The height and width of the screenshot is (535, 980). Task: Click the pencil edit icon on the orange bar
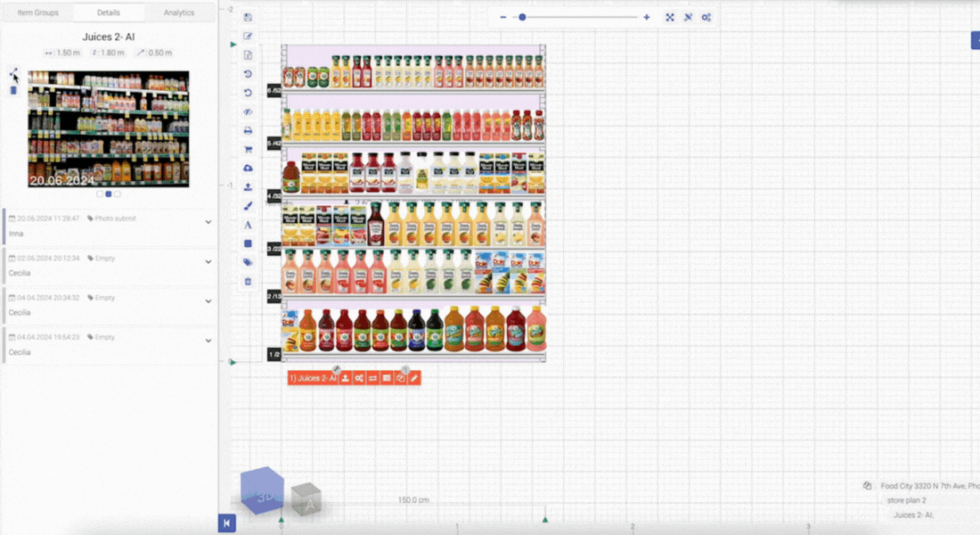click(413, 378)
